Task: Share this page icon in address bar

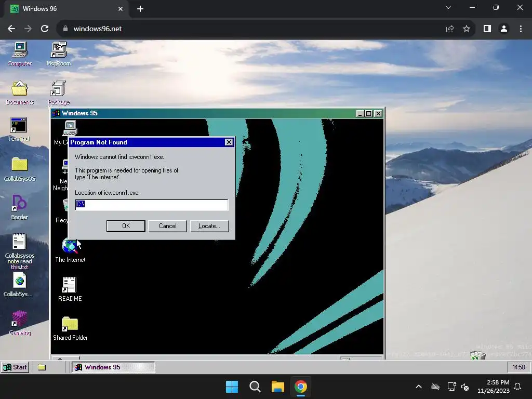Action: (x=450, y=29)
